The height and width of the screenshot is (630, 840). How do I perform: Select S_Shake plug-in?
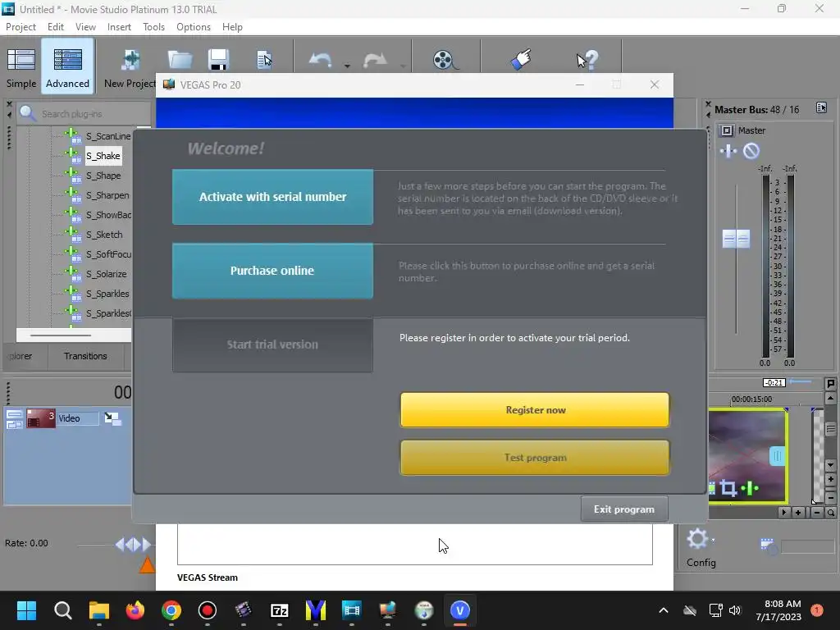[103, 156]
